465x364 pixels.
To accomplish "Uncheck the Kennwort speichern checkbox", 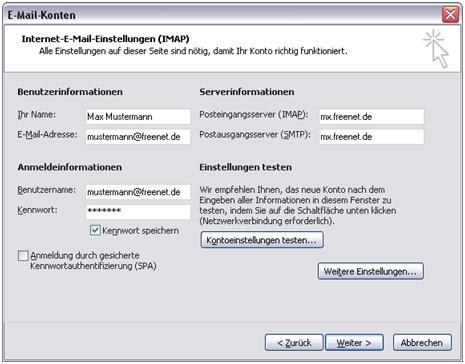I will 95,230.
